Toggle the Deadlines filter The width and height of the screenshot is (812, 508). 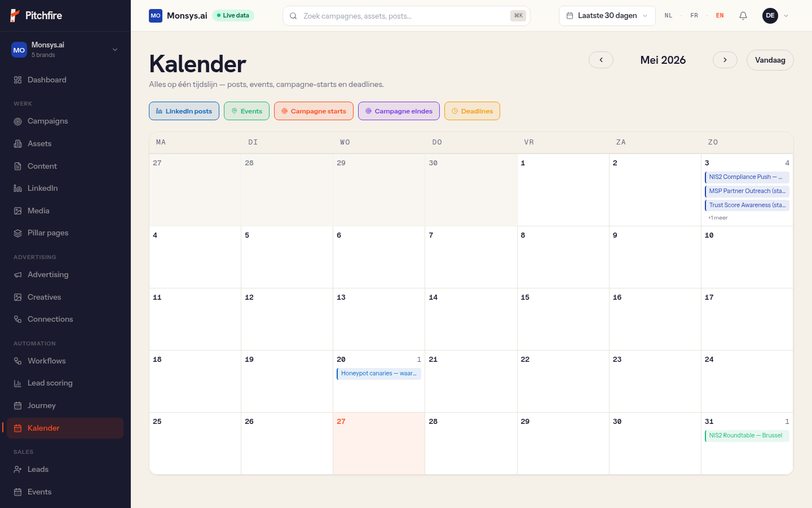point(472,111)
